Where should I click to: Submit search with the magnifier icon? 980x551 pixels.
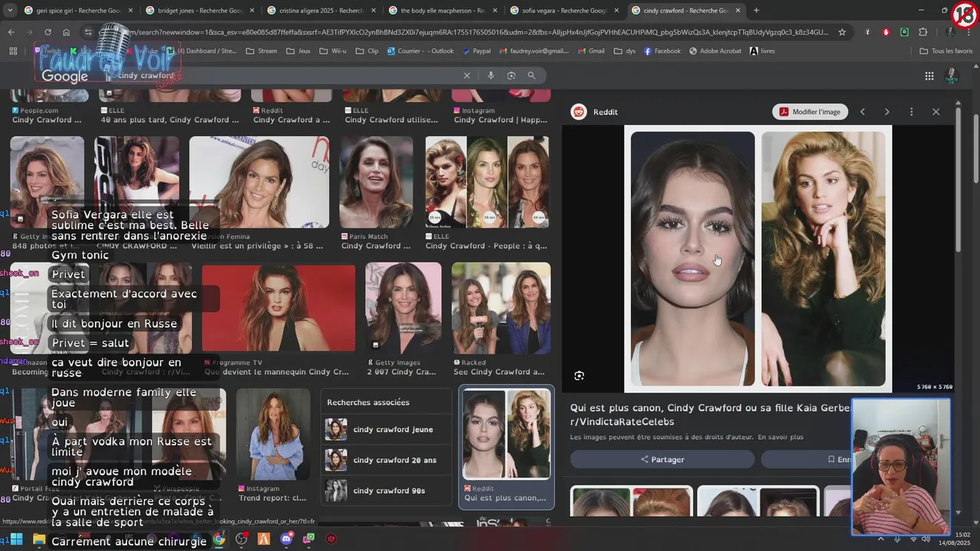(x=531, y=76)
